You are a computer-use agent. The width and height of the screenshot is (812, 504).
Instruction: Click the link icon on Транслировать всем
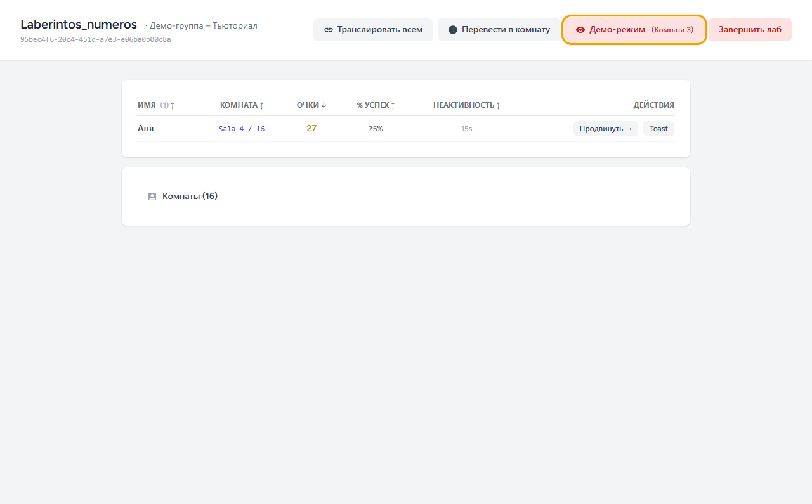(x=329, y=30)
